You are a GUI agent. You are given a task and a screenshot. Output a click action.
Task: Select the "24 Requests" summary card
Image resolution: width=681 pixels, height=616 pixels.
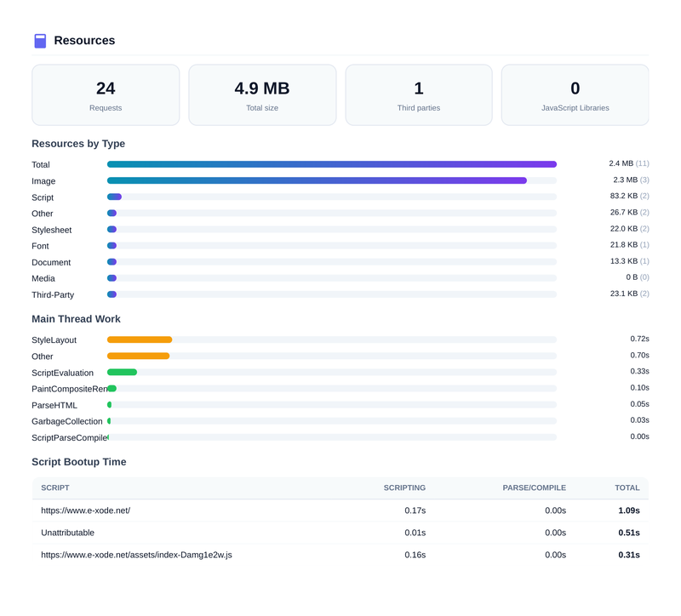tap(105, 94)
